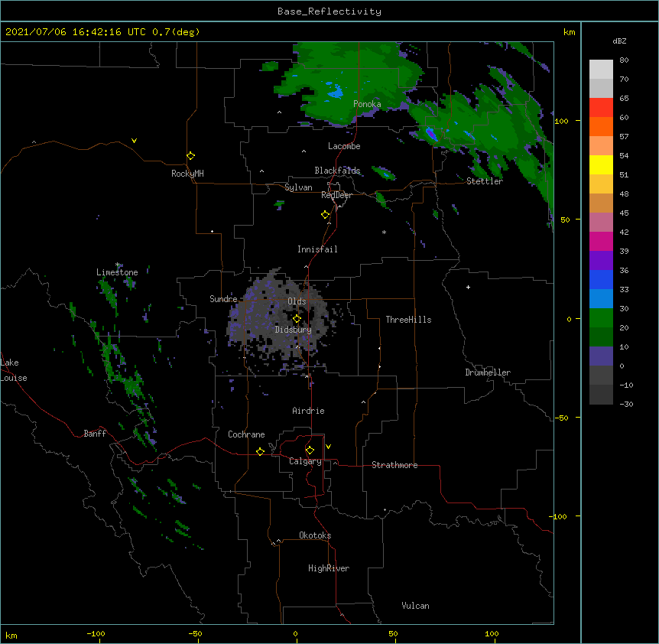Click the yellow diamond marker above Calgary label
Image resolution: width=659 pixels, height=644 pixels.
point(310,450)
